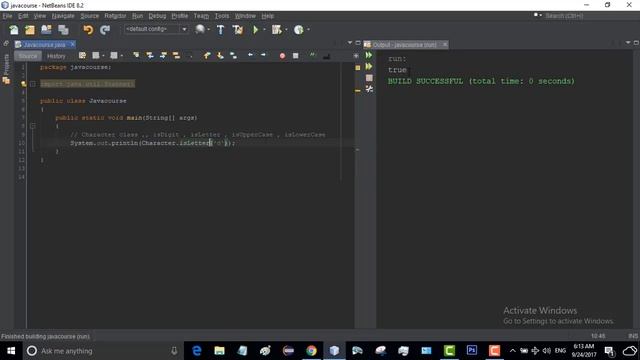Viewport: 640px width, 360px height.
Task: Switch to the Source view button
Action: (x=28, y=56)
